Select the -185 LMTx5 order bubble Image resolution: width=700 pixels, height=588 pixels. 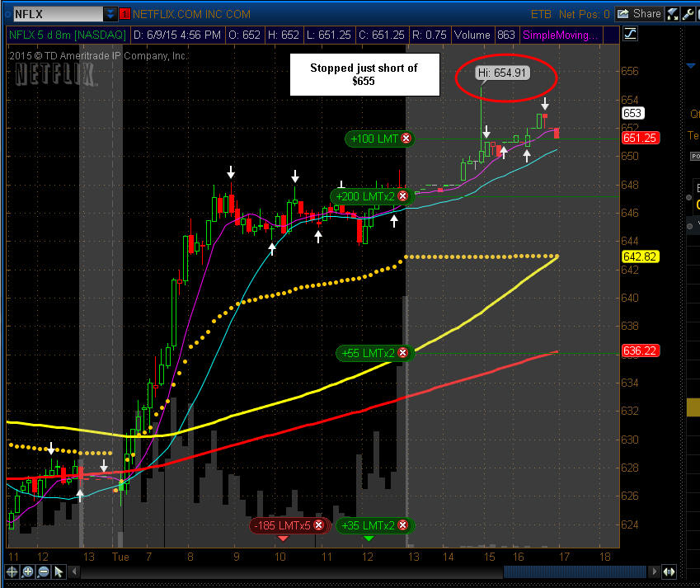point(289,525)
